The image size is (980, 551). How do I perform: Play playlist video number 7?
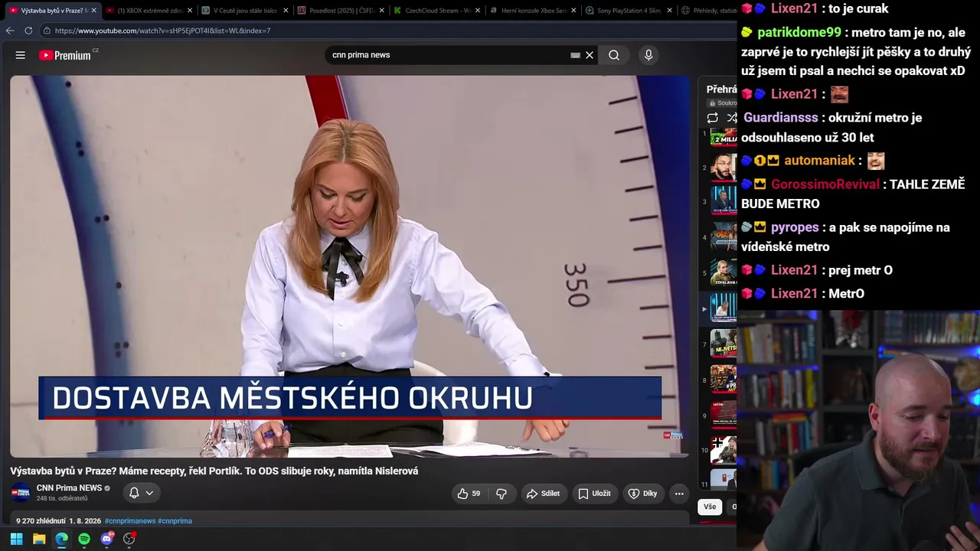coord(724,344)
